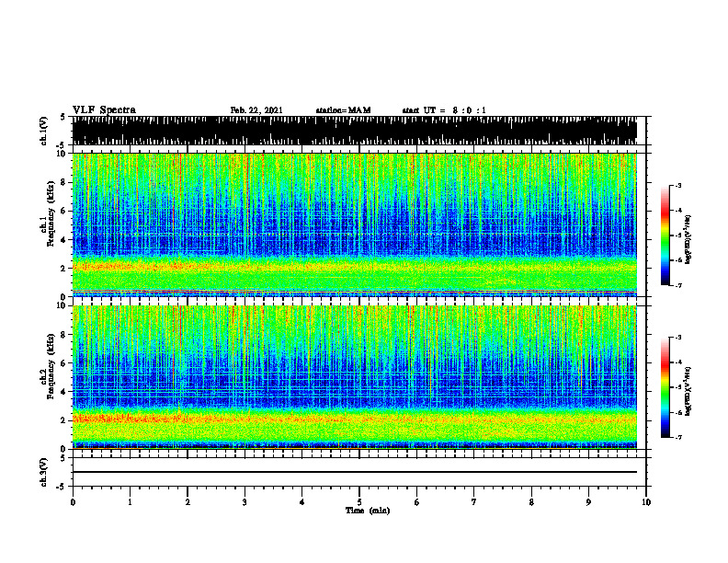The image size is (728, 563).
Task: Click the "8" kHz tick on the ch.1 frequency axis
Action: (x=64, y=182)
